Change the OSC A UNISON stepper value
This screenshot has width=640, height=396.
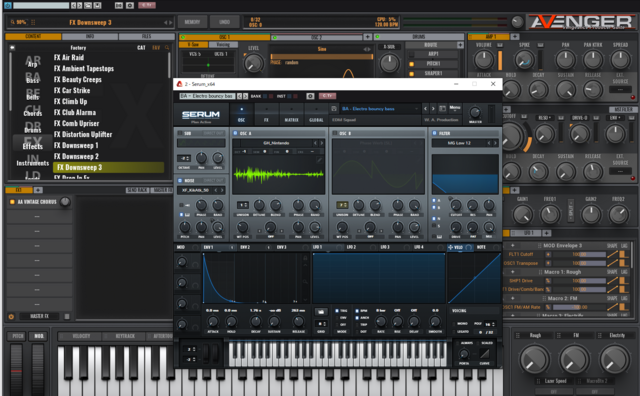(242, 205)
